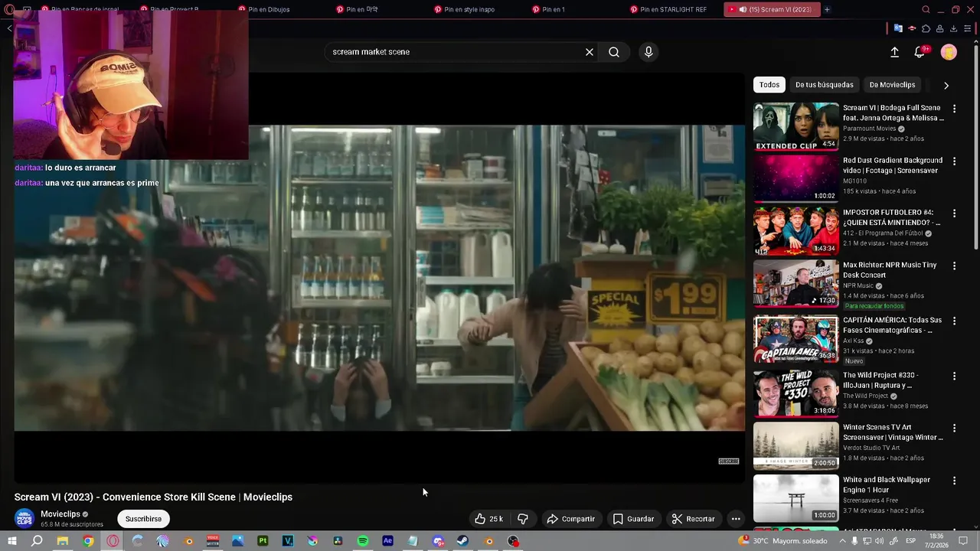Open options for Winter Scenes TV Art
The height and width of the screenshot is (551, 980).
[x=954, y=428]
